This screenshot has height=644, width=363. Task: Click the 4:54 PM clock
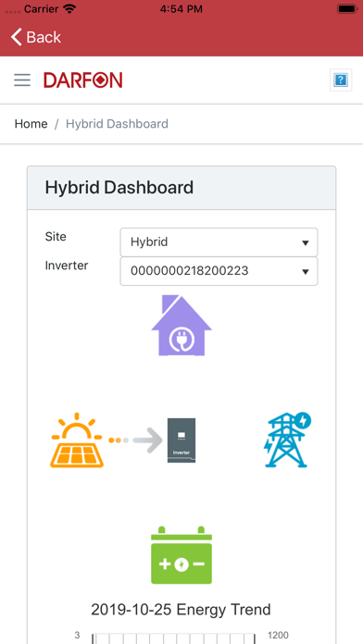click(x=181, y=9)
